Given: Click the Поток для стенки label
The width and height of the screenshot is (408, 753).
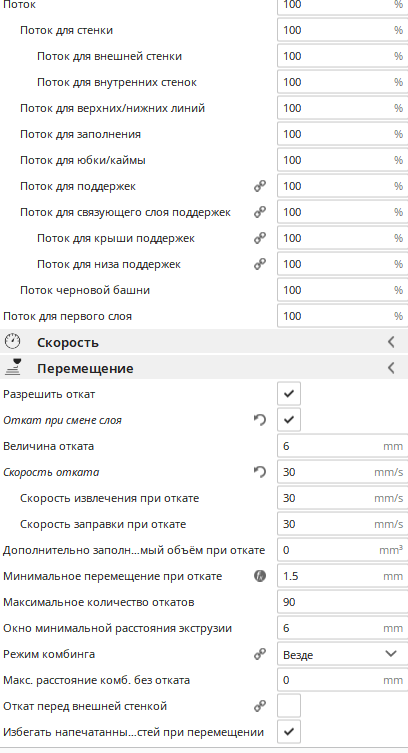Looking at the screenshot, I should (66, 30).
